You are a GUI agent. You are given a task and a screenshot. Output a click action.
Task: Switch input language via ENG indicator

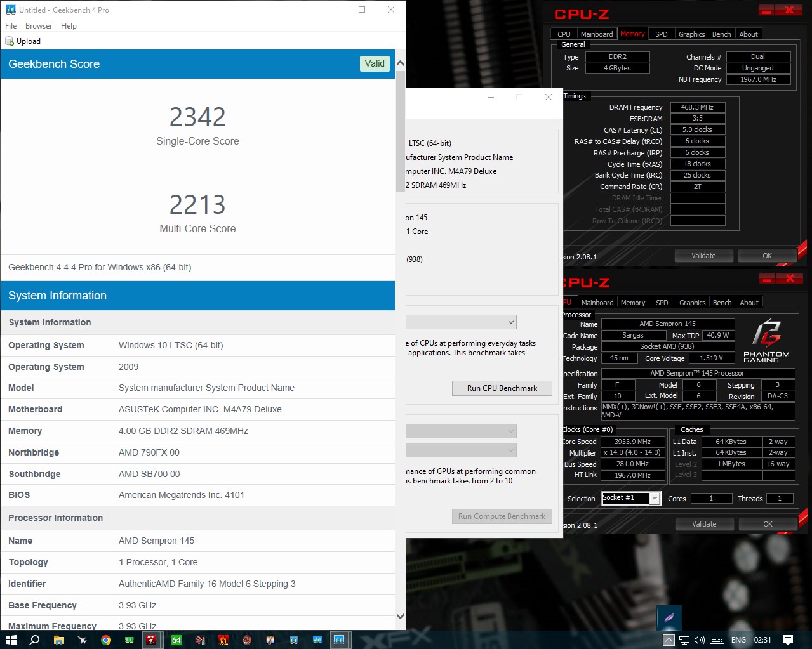click(x=738, y=640)
